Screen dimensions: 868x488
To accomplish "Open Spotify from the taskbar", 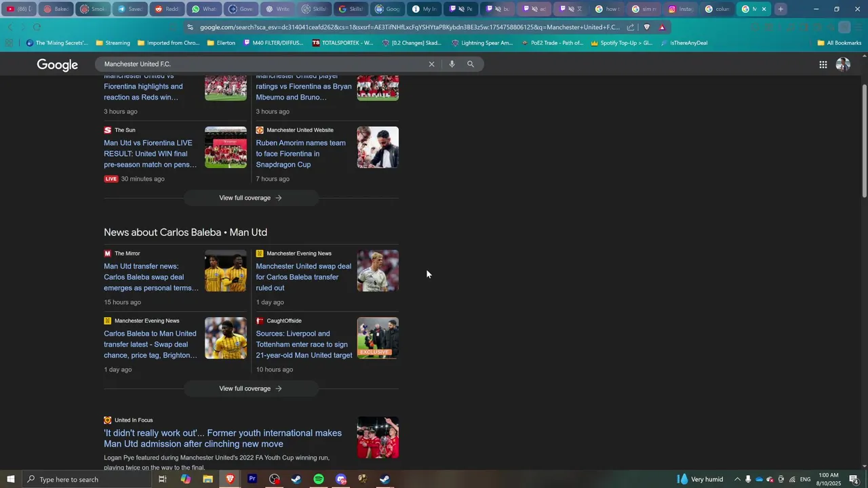I will (x=319, y=479).
